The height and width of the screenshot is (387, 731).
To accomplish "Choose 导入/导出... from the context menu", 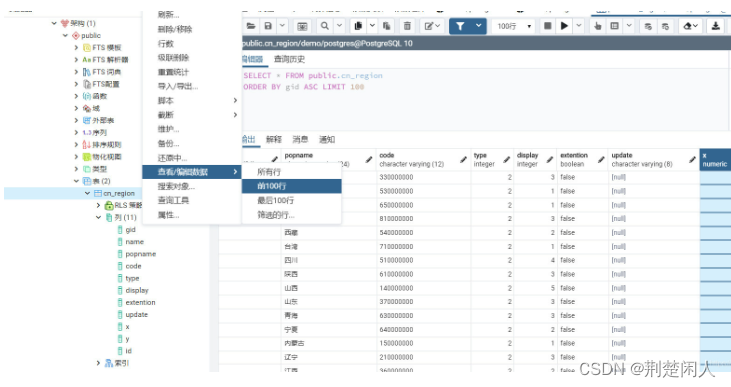I will pos(192,86).
